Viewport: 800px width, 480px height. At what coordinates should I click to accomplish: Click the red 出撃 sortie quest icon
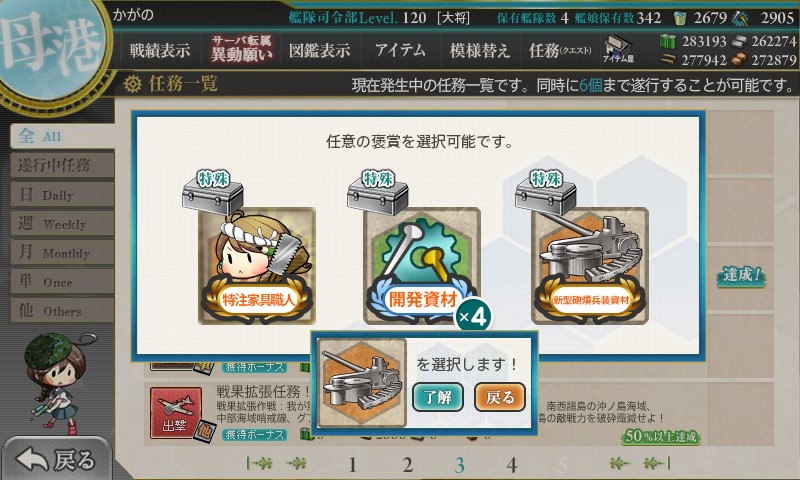pos(176,413)
